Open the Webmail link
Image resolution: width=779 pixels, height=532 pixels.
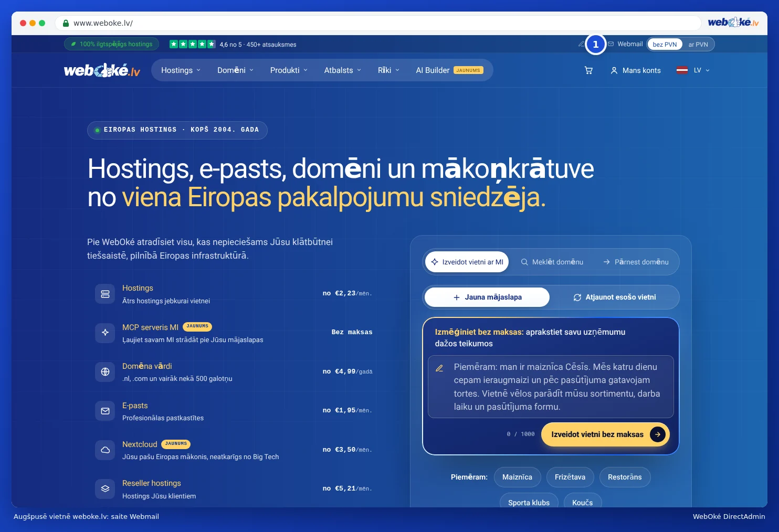625,44
